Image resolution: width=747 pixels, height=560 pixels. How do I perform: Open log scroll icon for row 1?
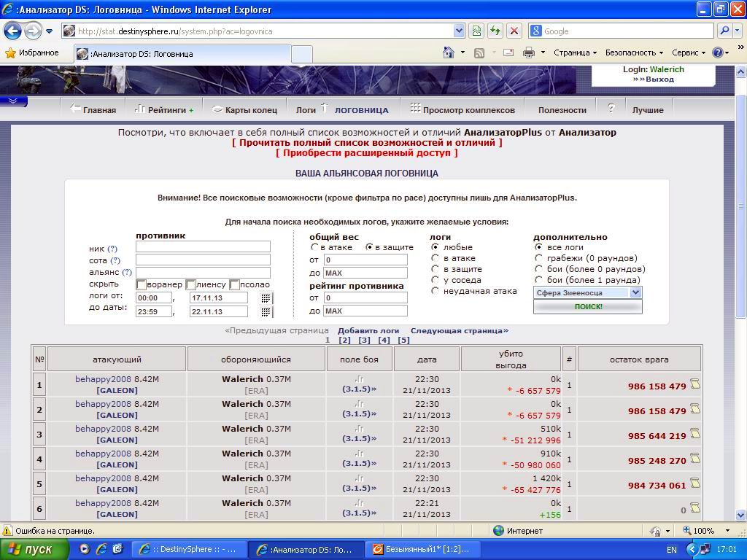coord(694,384)
